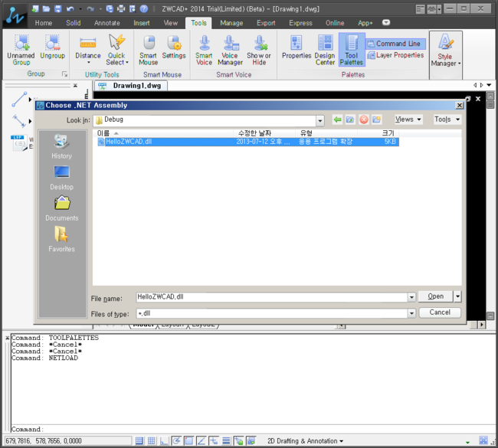Toggle object snap tracking in status bar

click(x=201, y=440)
